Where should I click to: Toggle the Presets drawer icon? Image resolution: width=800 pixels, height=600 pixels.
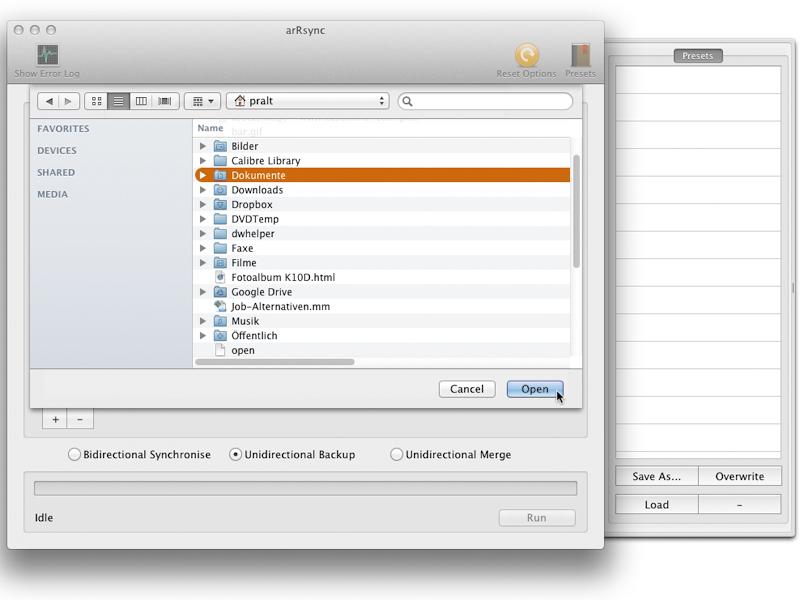581,55
